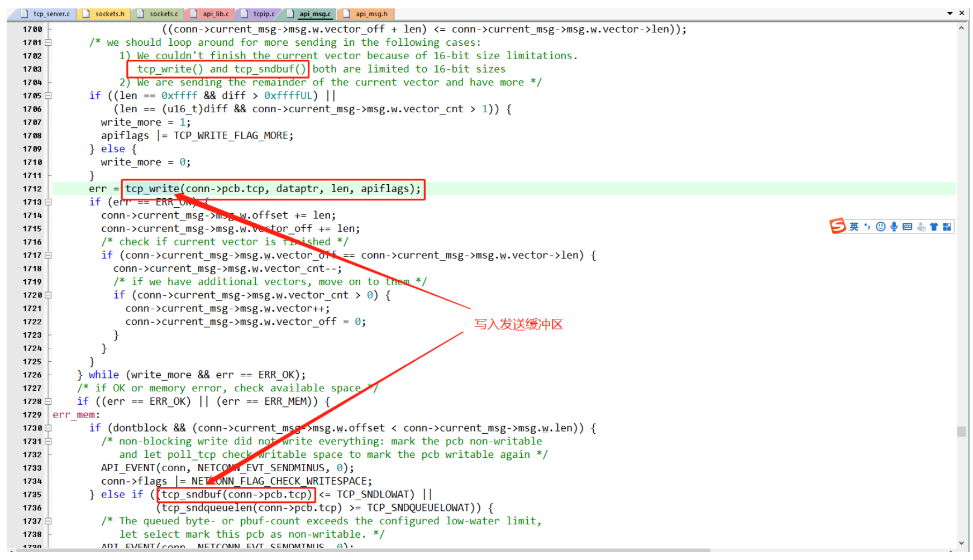Click tcp_sndbuf(conn->pcb.tcp) on line 1735
Viewport: 973px width, 560px height.
coord(237,495)
